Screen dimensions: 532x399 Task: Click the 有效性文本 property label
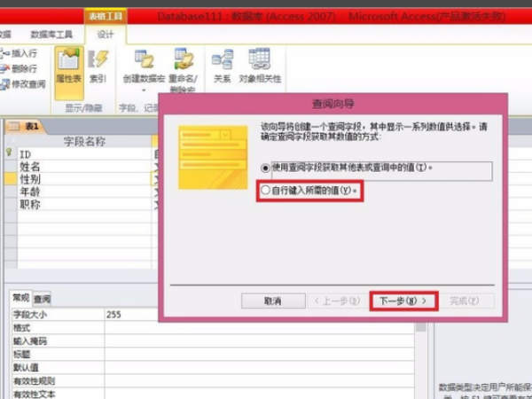click(x=35, y=394)
